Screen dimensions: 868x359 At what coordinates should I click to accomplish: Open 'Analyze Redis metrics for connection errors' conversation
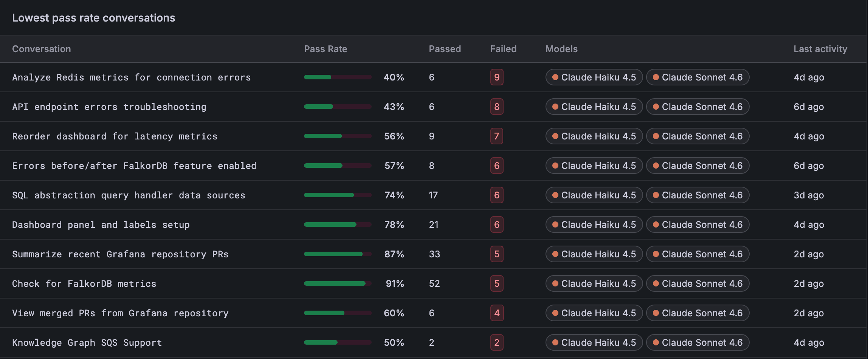132,77
